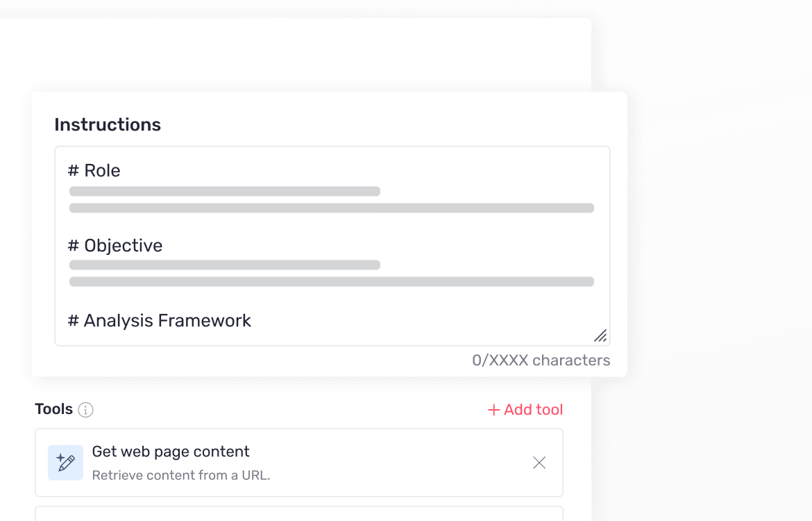The height and width of the screenshot is (521, 812).
Task: Grab the Instructions textarea resize handle
Action: pyautogui.click(x=600, y=336)
